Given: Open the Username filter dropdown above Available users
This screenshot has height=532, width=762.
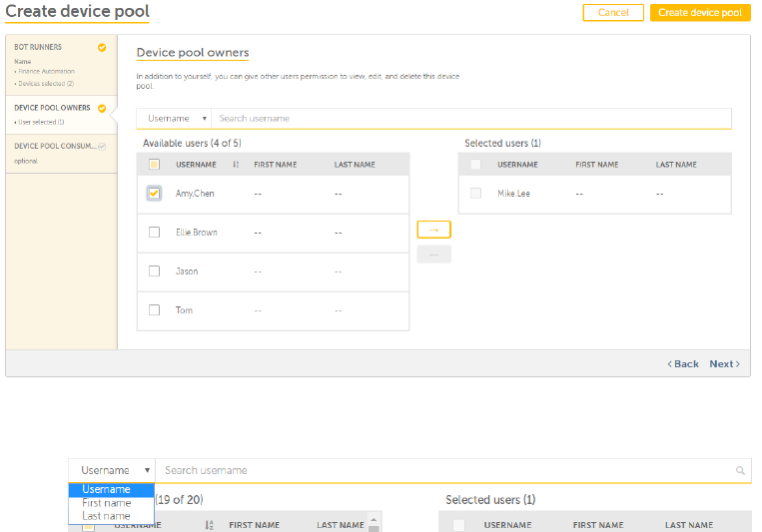Looking at the screenshot, I should [x=174, y=119].
